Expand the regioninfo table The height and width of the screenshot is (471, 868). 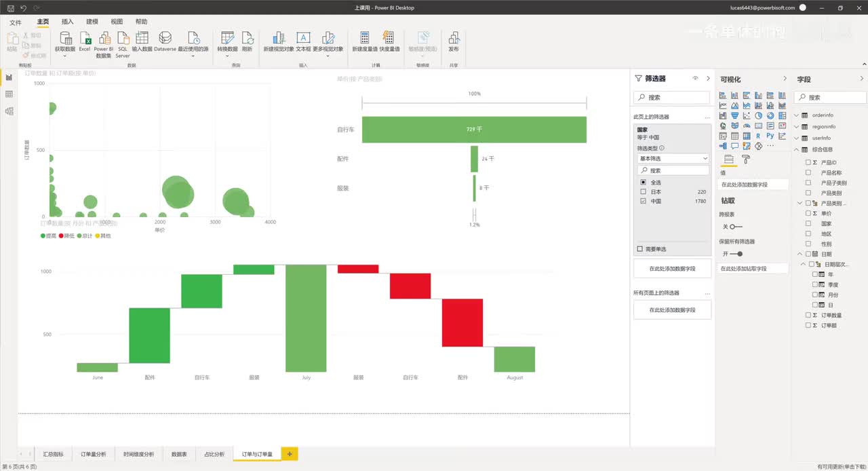click(797, 127)
